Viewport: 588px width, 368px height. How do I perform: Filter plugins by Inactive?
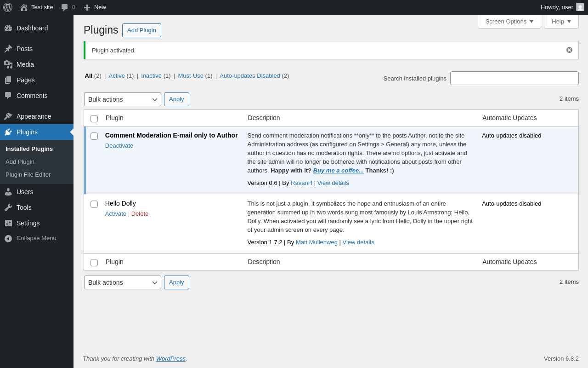coord(151,76)
